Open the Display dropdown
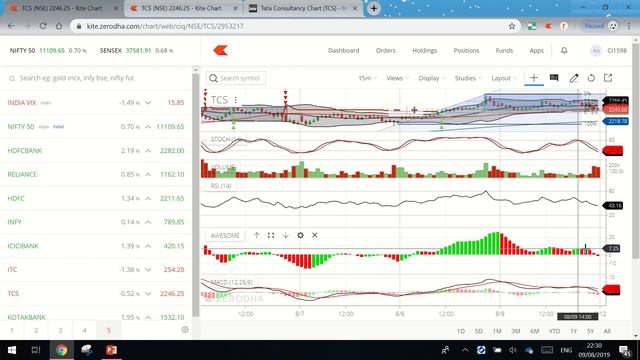The width and height of the screenshot is (640, 360). coord(431,78)
